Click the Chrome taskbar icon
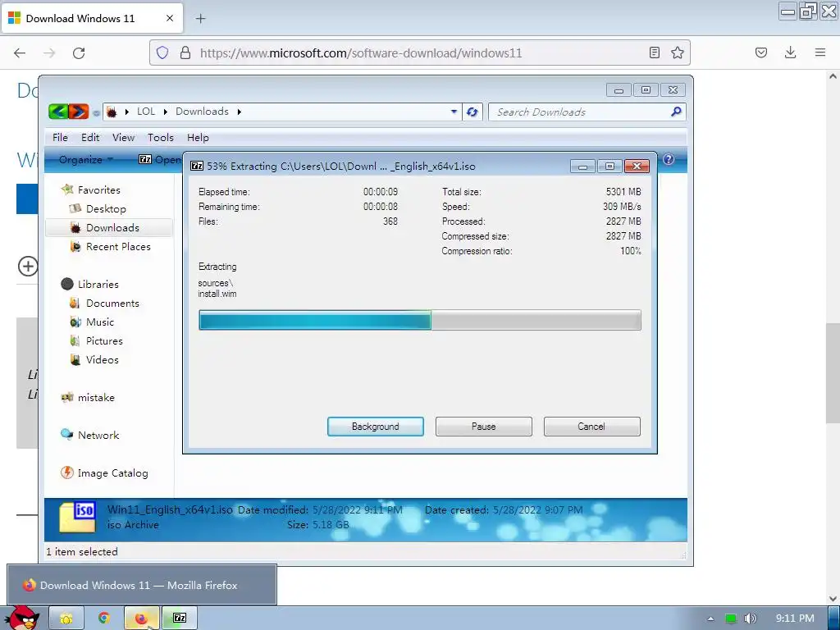This screenshot has height=630, width=840. (104, 619)
